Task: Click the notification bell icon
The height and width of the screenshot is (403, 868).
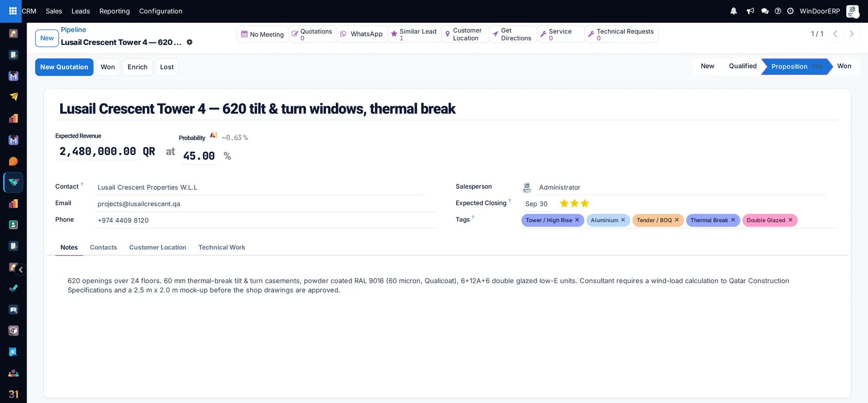Action: (x=733, y=11)
